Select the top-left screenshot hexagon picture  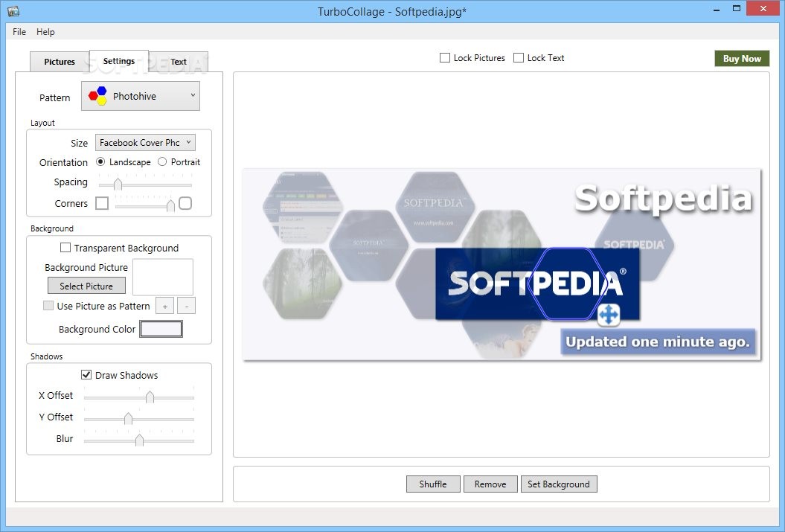pos(302,207)
